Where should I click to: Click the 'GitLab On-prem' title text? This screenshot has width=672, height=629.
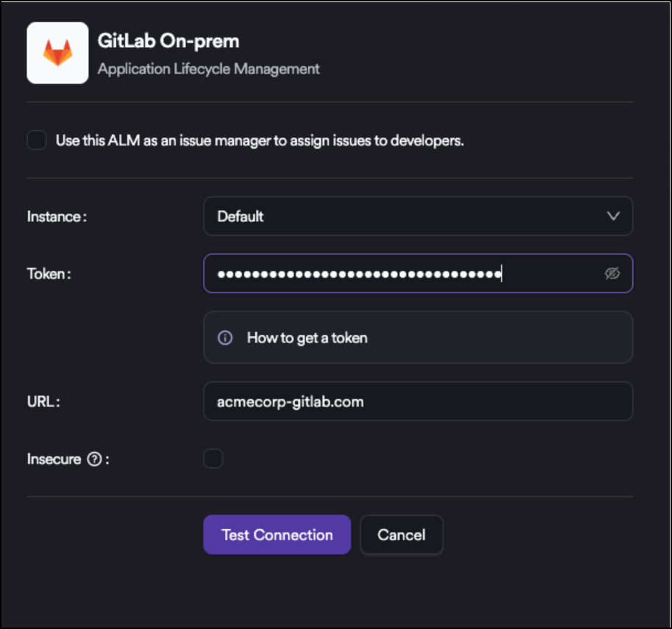168,40
